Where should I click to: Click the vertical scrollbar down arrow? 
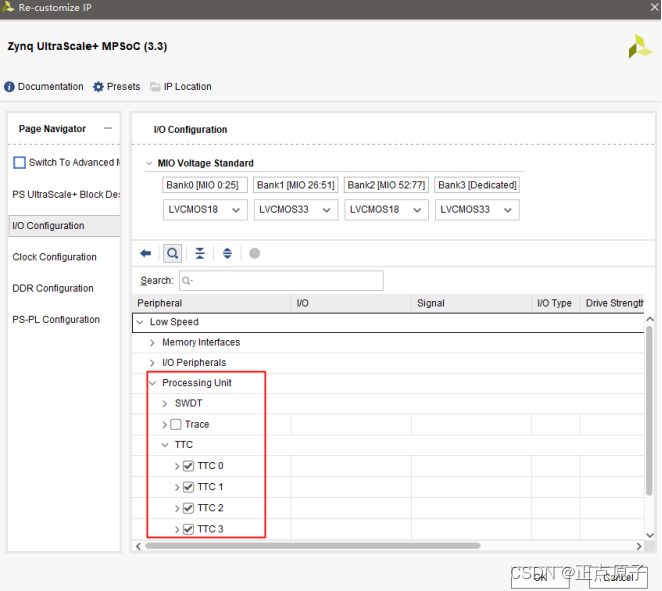coord(650,535)
